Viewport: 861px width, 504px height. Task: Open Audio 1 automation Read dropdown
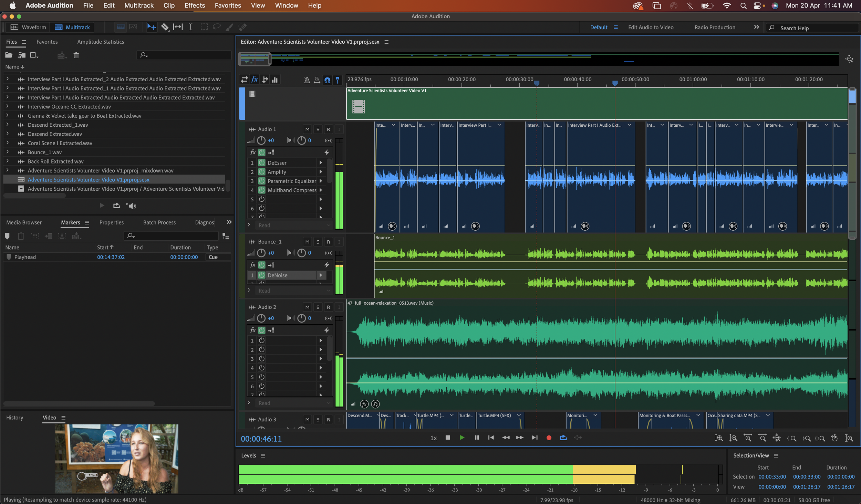(293, 225)
